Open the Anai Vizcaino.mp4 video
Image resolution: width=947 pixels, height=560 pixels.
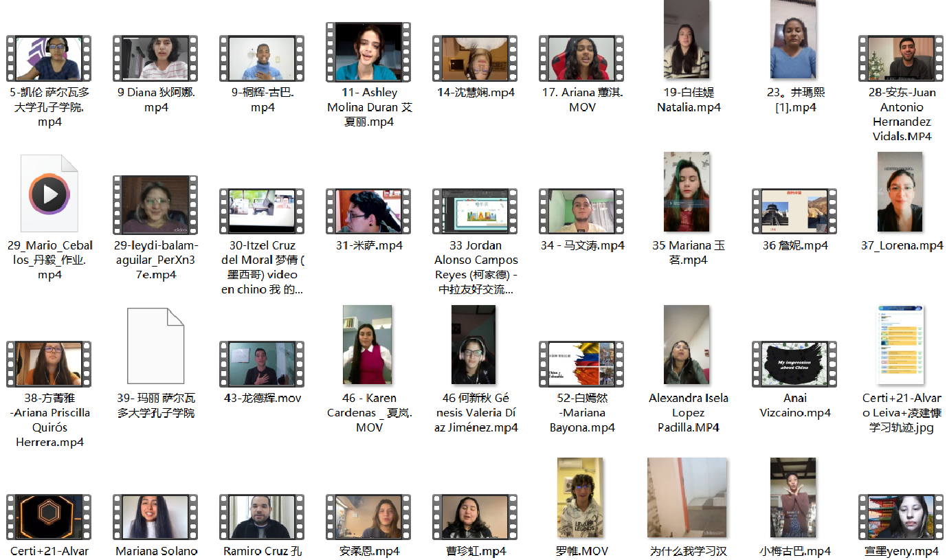tap(794, 364)
